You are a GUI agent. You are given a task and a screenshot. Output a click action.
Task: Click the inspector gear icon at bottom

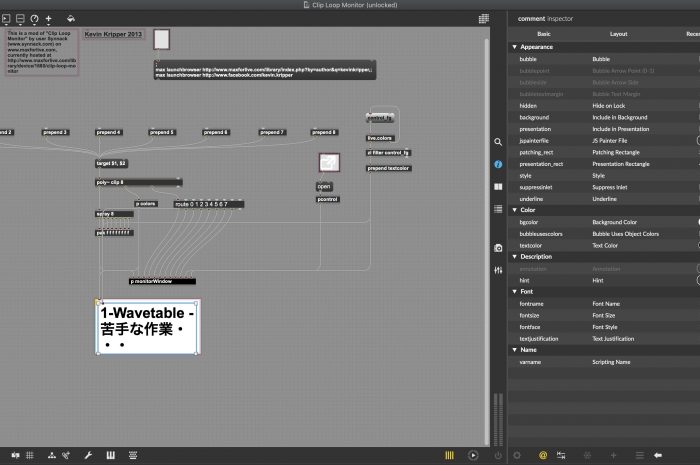pos(517,455)
